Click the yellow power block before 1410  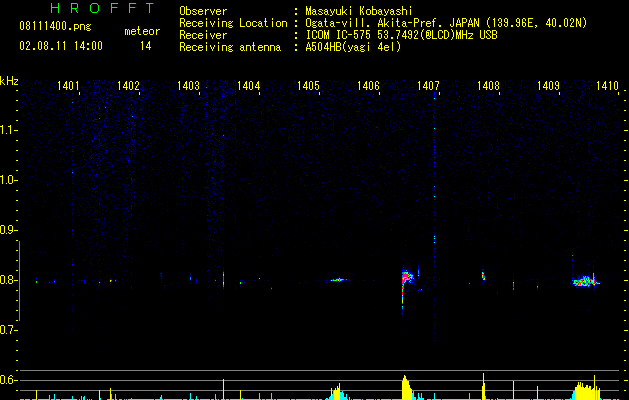point(586,390)
